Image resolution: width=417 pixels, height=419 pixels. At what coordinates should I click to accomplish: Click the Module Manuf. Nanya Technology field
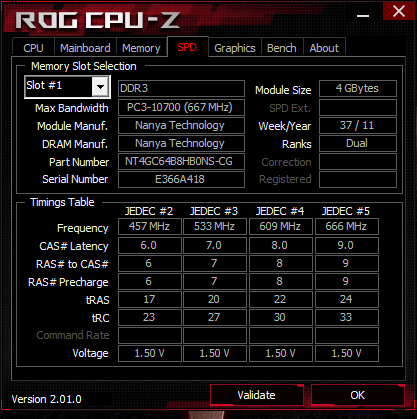point(181,125)
